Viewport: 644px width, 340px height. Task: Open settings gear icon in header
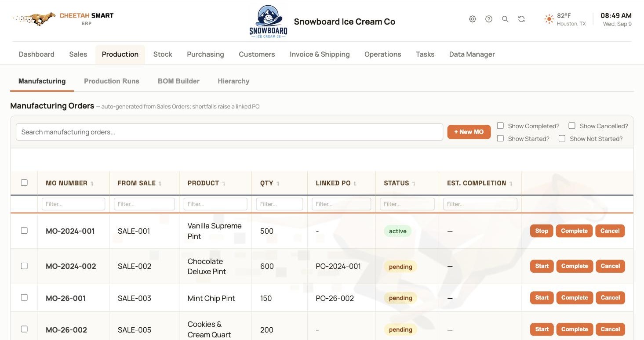(473, 19)
